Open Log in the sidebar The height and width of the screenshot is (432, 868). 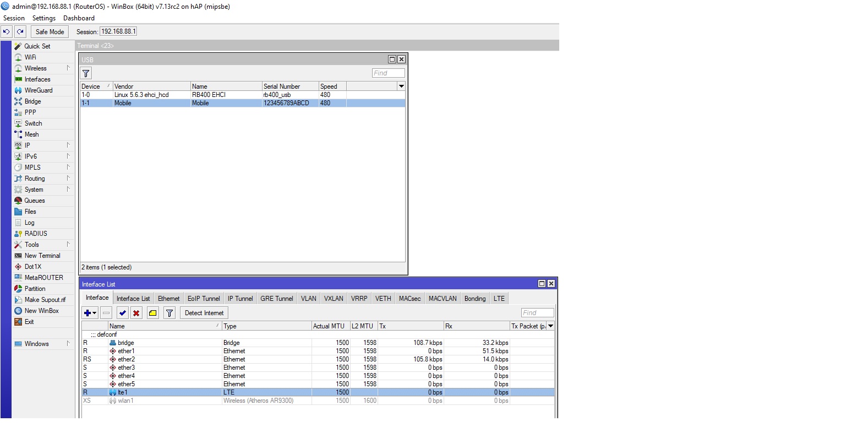[43, 223]
